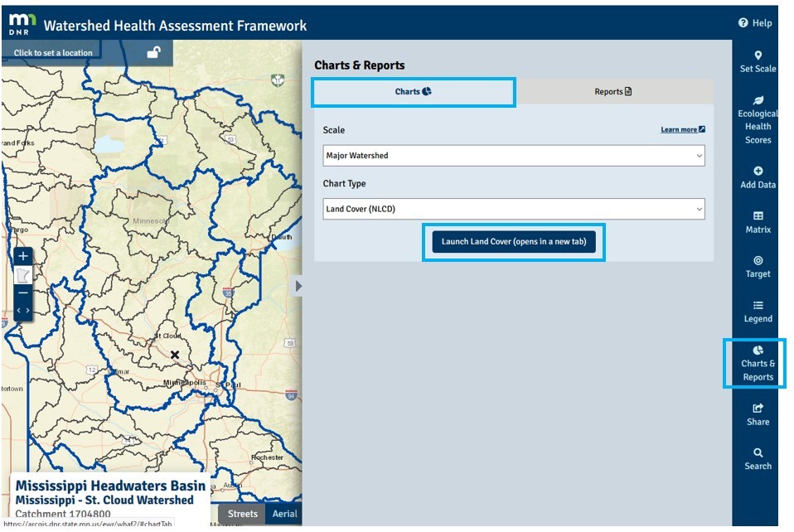This screenshot has height=532, width=794.
Task: Open the Set Scale panel
Action: pos(758,62)
